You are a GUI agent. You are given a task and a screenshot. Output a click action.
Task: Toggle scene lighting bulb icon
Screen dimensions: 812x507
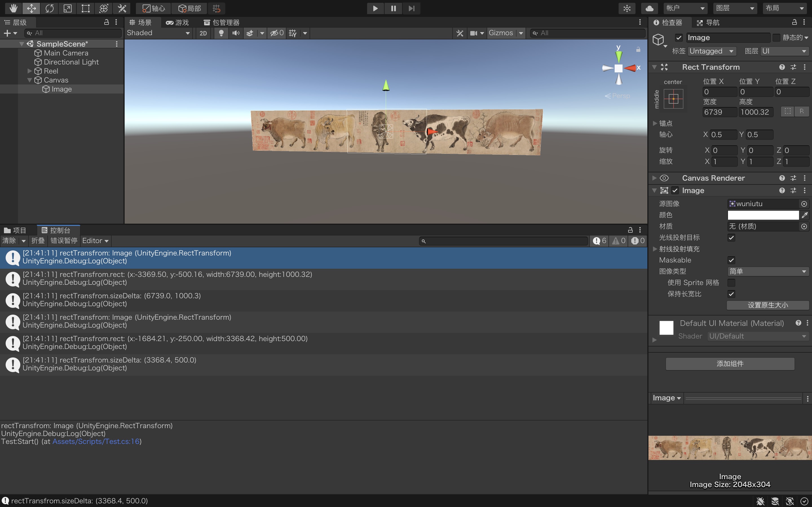221,33
